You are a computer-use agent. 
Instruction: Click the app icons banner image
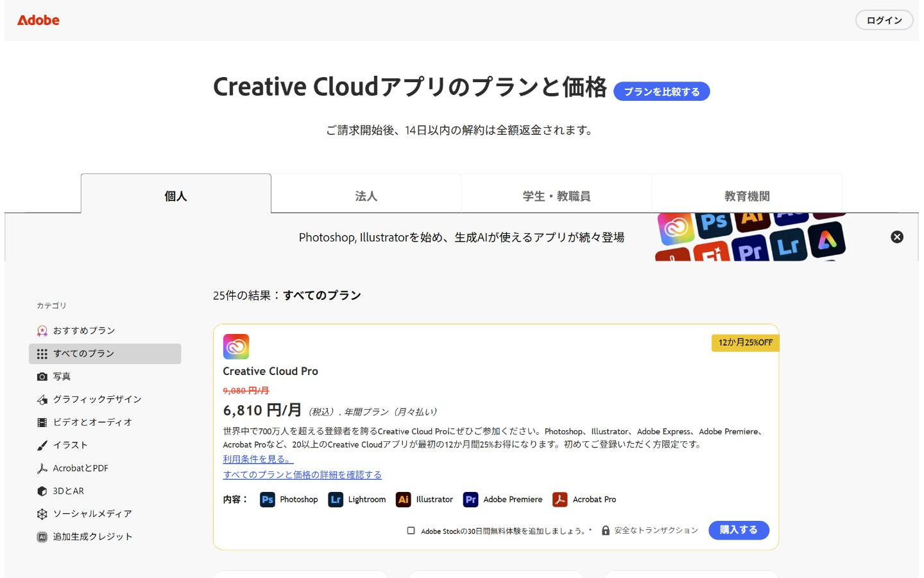coord(751,237)
